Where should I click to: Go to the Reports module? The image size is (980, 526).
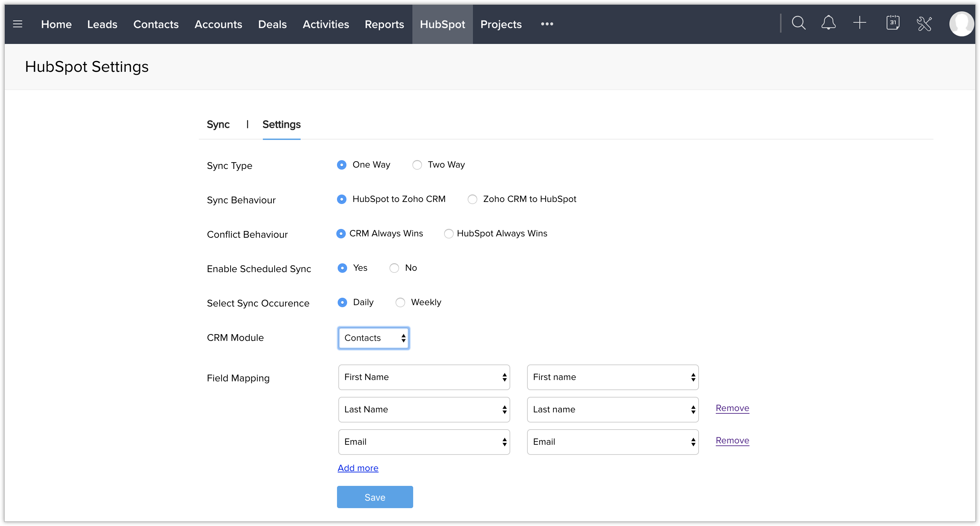click(x=384, y=24)
